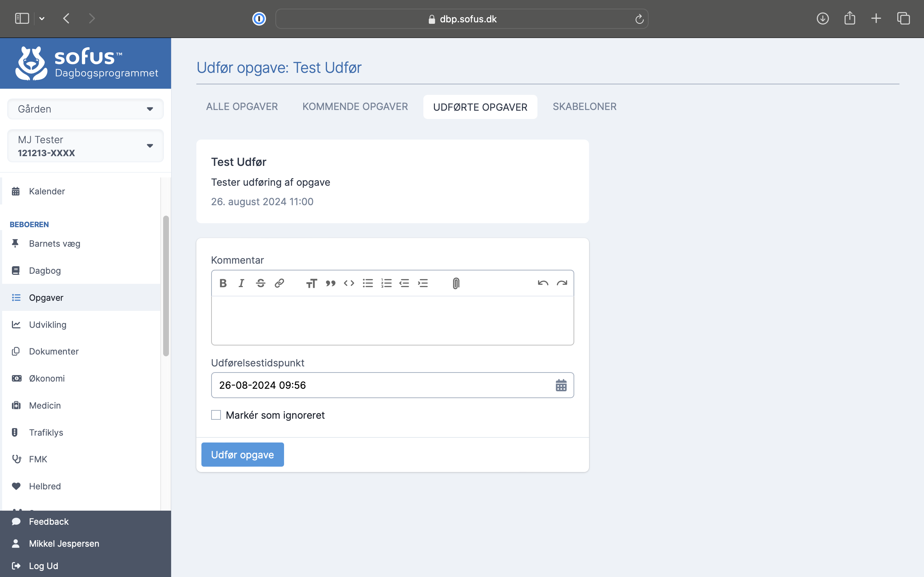Insert a link with the chain icon
This screenshot has width=924, height=577.
click(279, 283)
